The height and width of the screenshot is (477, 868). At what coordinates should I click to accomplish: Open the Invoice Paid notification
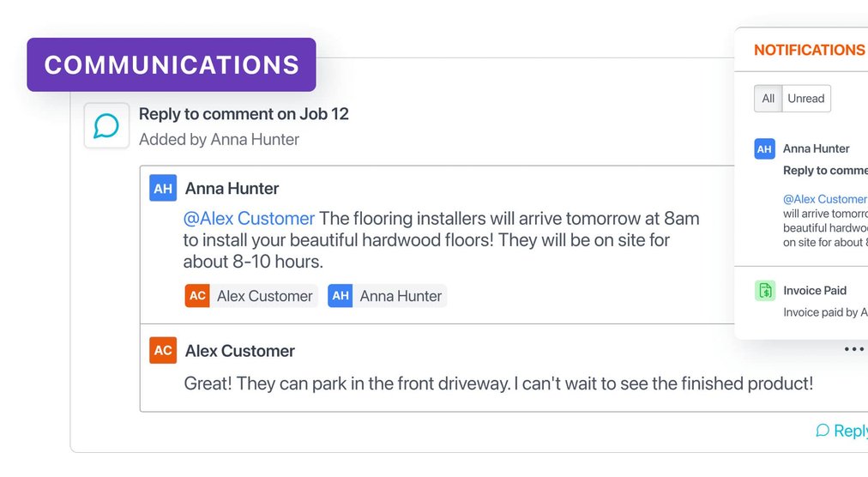(x=815, y=291)
